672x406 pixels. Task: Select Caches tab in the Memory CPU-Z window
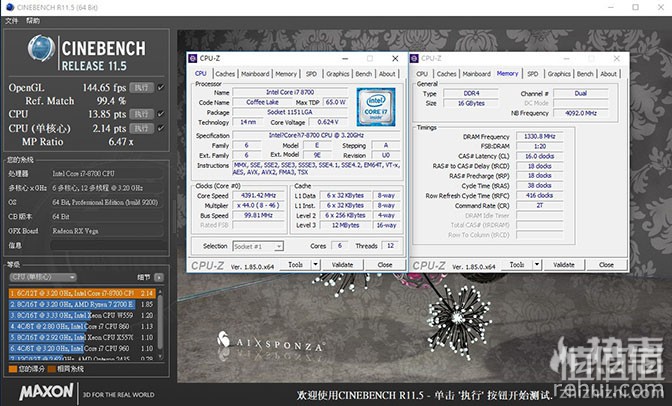[x=447, y=74]
